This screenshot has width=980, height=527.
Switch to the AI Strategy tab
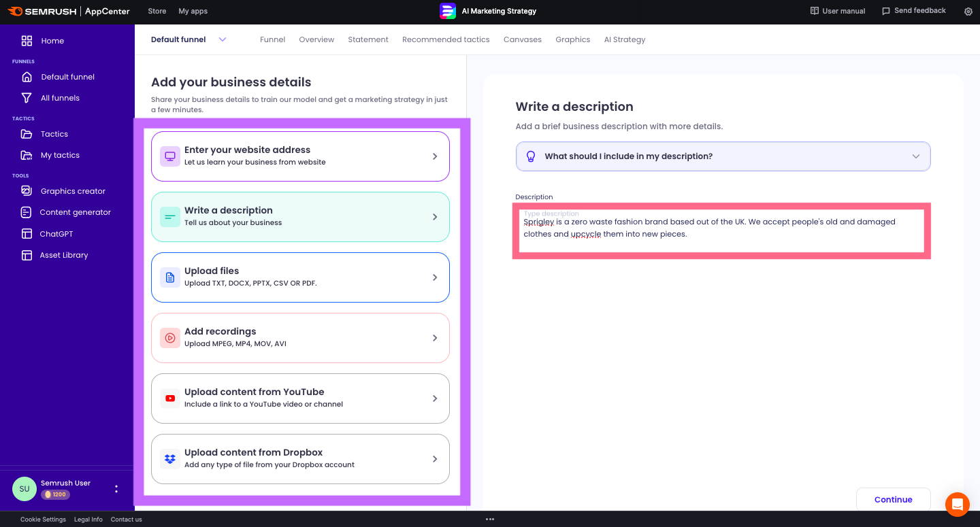tap(624, 39)
